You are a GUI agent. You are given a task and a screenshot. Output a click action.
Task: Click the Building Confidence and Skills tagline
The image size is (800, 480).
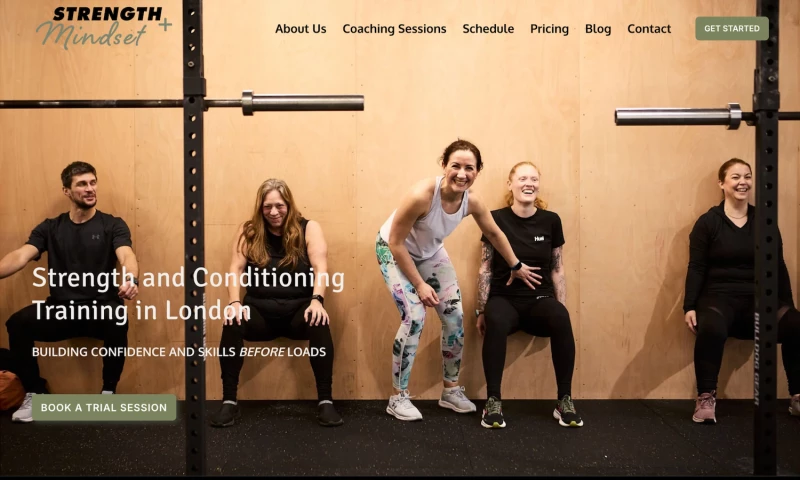[x=179, y=352]
